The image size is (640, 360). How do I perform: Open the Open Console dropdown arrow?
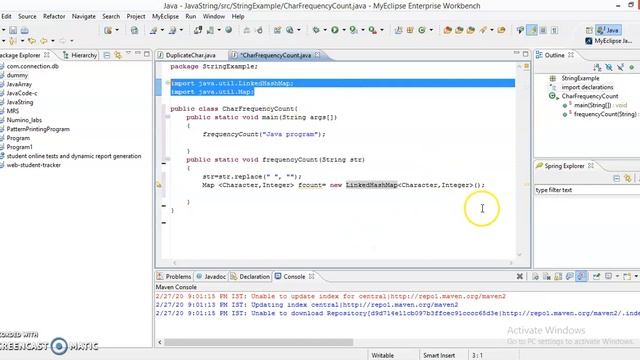click(x=636, y=276)
